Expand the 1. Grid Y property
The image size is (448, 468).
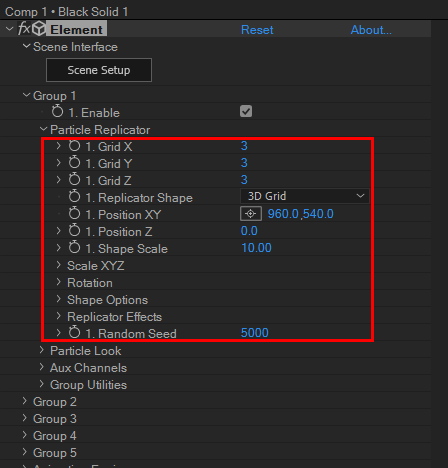click(x=59, y=163)
